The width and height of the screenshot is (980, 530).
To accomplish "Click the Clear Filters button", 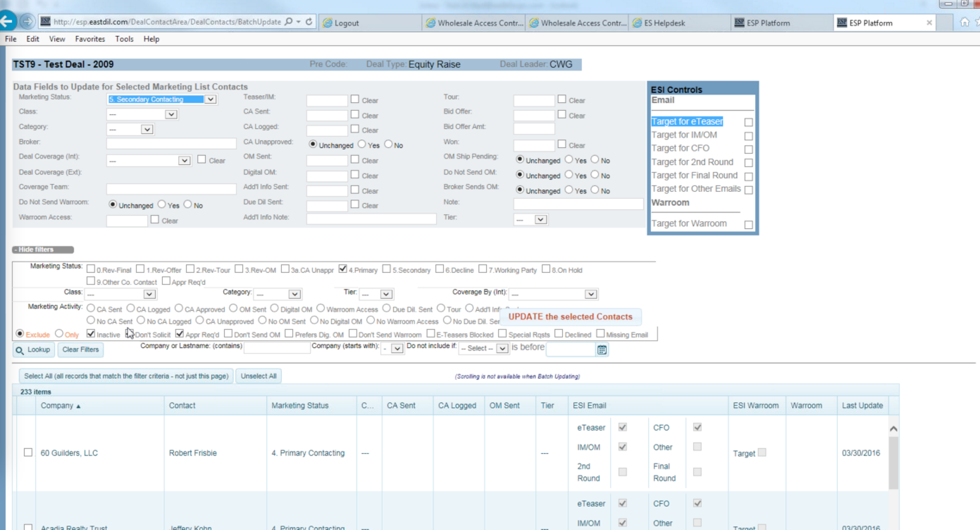I will pos(80,349).
